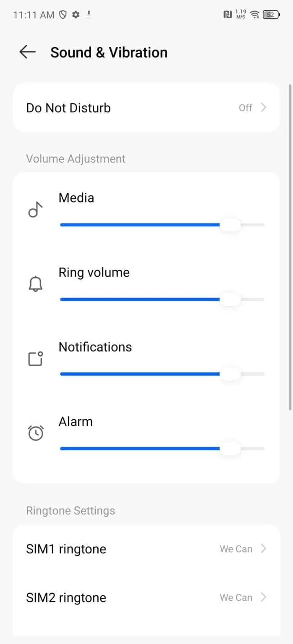Tap the back arrow icon
This screenshot has width=293, height=644.
(28, 52)
